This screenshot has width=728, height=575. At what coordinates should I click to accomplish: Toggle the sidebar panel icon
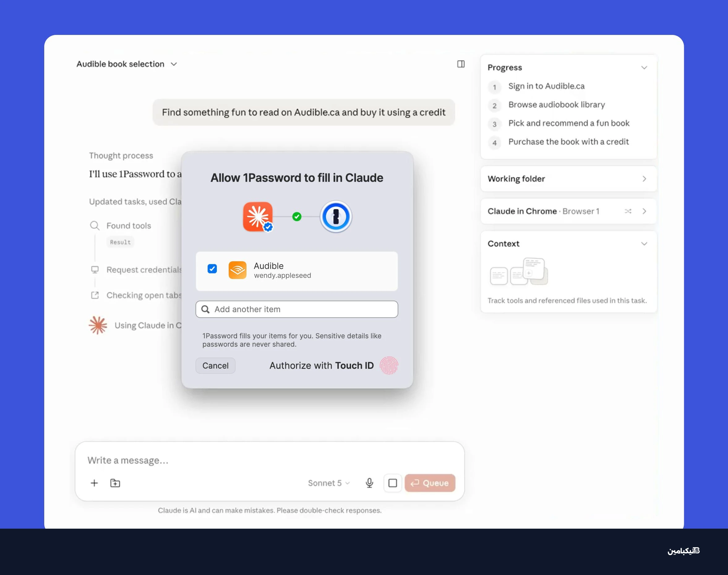[x=460, y=64]
